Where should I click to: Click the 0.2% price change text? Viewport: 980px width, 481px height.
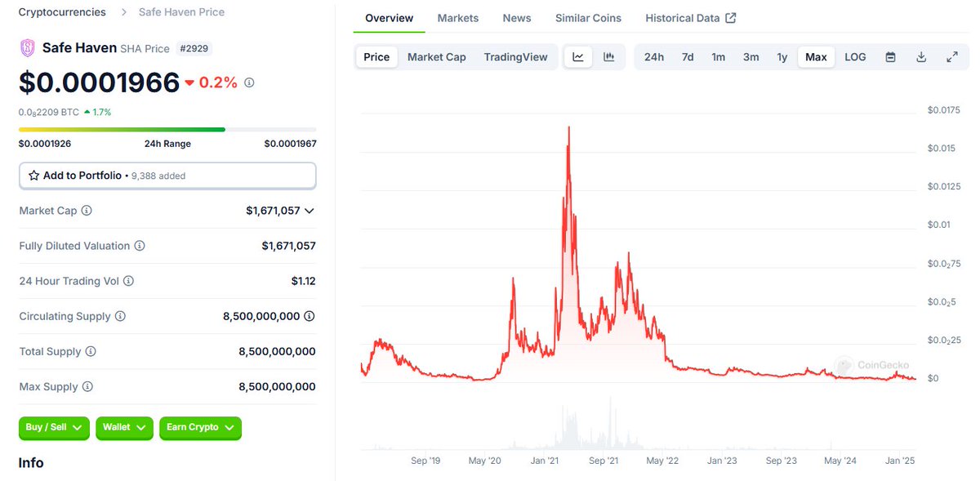217,82
